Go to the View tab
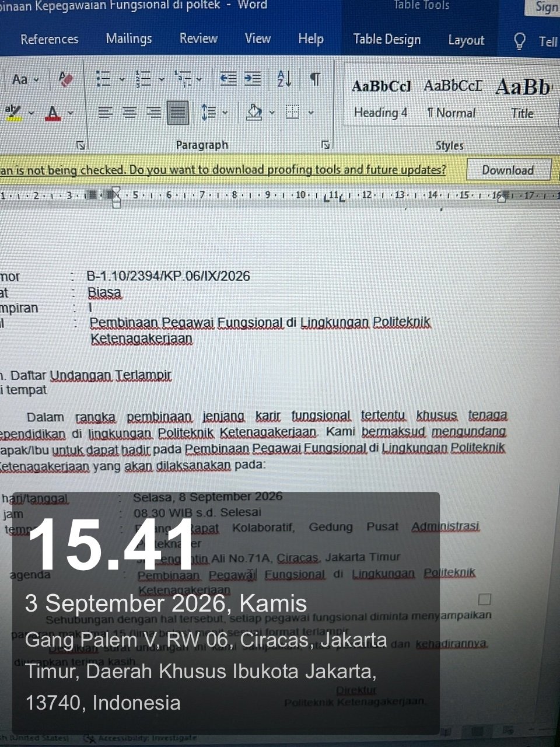 coord(258,39)
